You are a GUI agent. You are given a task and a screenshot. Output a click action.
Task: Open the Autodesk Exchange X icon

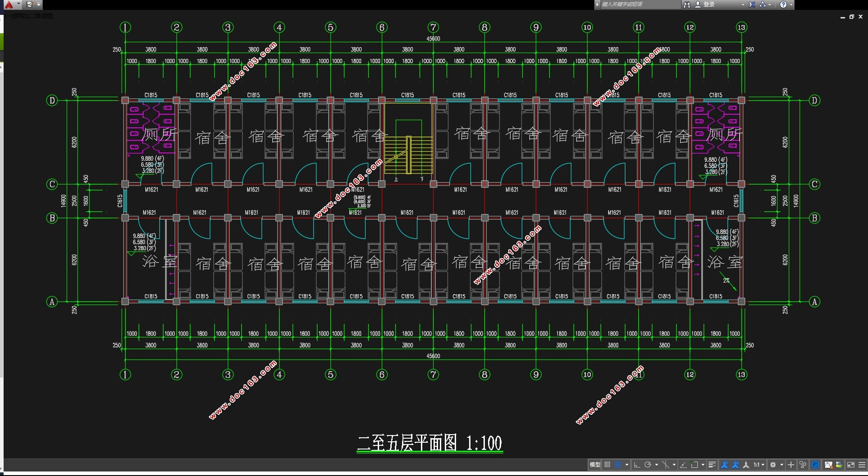(x=752, y=4)
